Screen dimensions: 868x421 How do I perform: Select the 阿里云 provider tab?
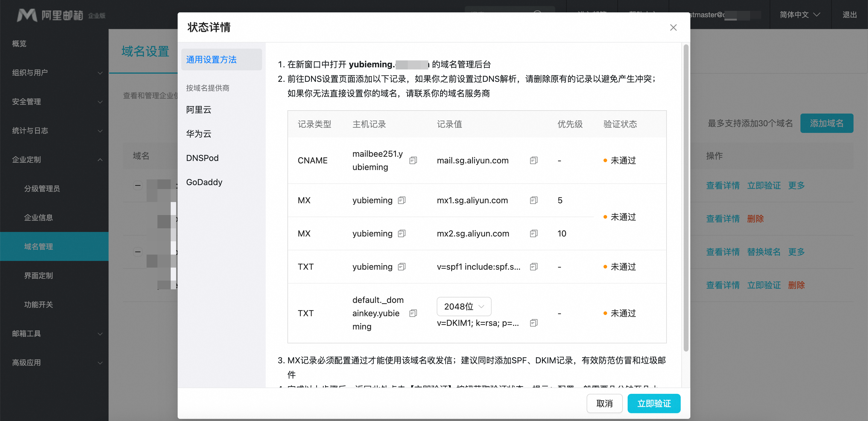point(199,110)
